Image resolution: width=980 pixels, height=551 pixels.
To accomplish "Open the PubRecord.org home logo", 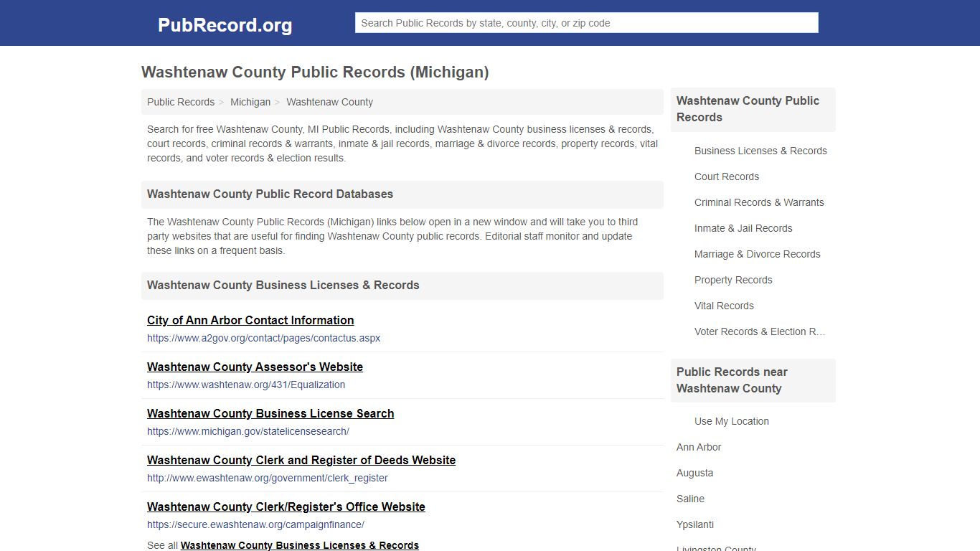I will click(225, 25).
